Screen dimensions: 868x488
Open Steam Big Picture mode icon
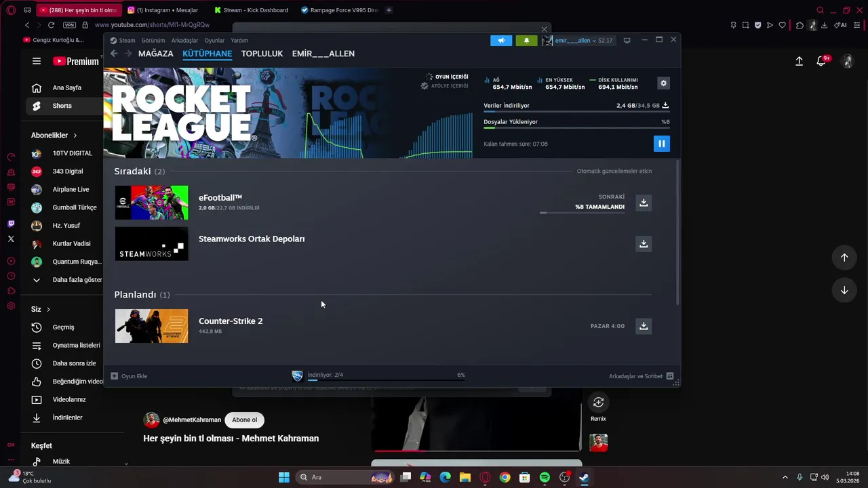click(x=627, y=41)
